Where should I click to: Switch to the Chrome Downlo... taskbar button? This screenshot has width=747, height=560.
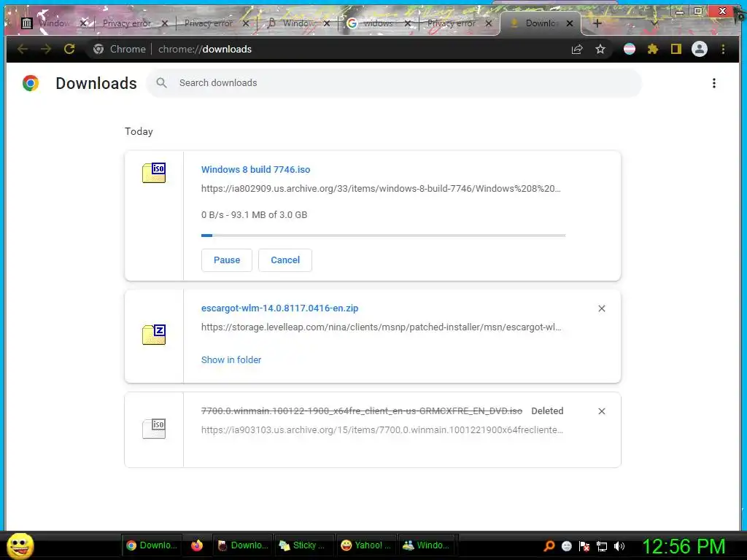tap(152, 545)
